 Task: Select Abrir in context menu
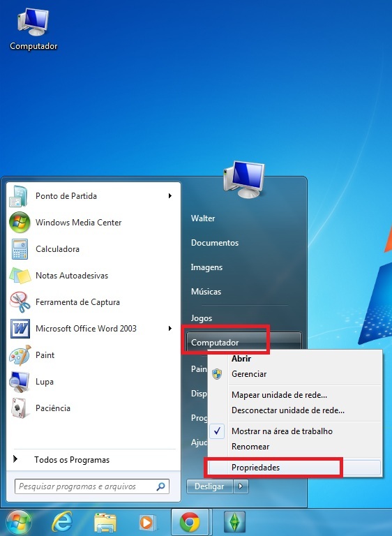241,359
